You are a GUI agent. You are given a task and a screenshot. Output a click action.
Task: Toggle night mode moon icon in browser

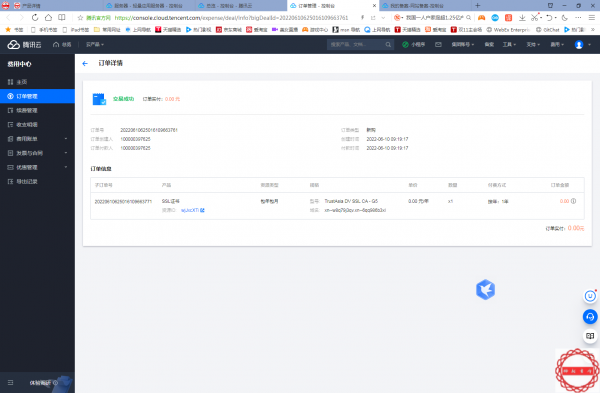pyautogui.click(x=564, y=18)
